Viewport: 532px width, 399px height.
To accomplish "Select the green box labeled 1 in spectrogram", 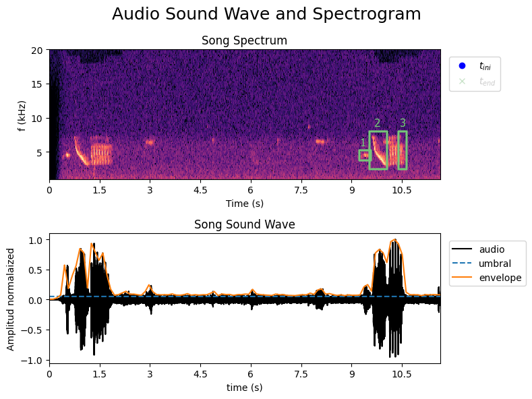I will [365, 155].
